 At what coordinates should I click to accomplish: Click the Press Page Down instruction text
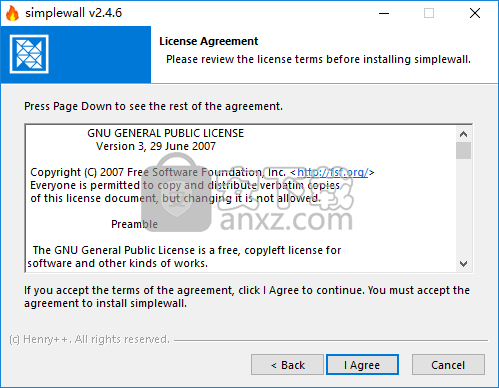tap(153, 106)
